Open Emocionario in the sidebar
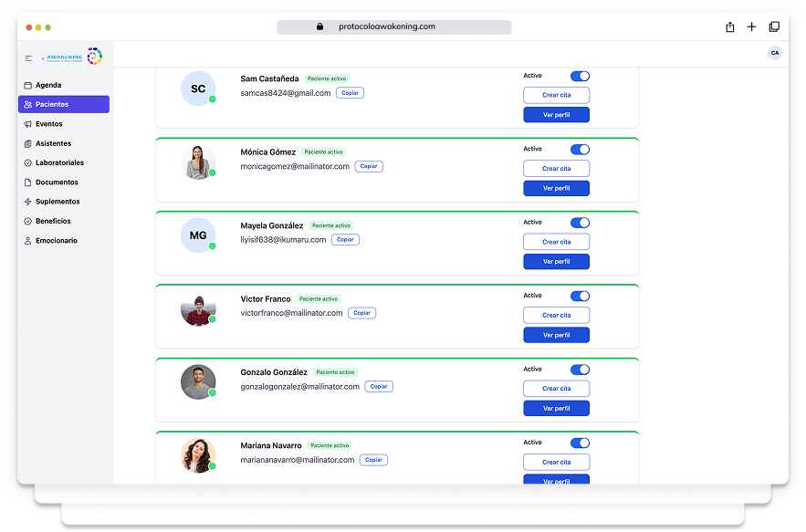 click(x=56, y=241)
